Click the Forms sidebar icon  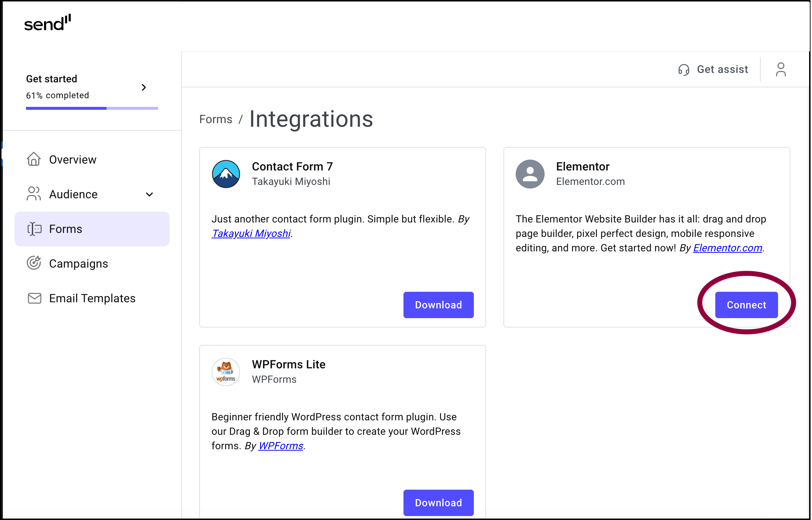(34, 229)
